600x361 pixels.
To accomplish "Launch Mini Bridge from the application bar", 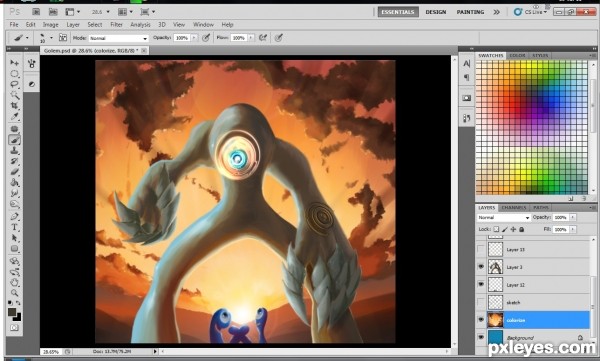I will click(53, 12).
